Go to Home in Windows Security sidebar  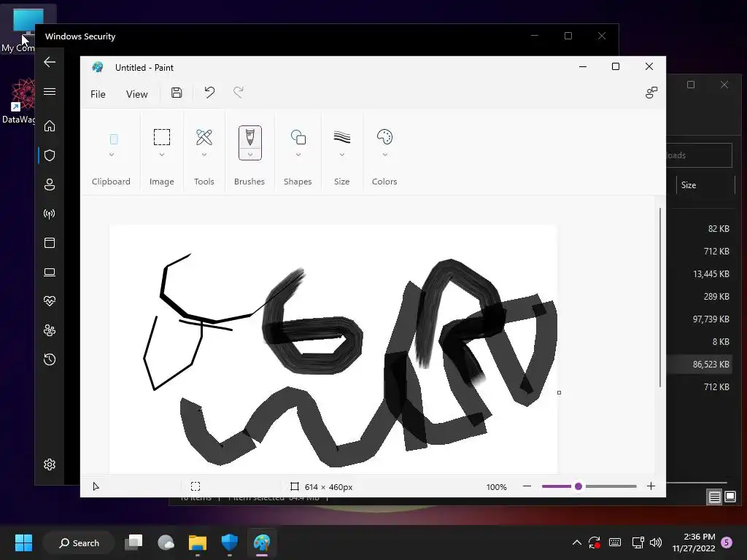(50, 125)
